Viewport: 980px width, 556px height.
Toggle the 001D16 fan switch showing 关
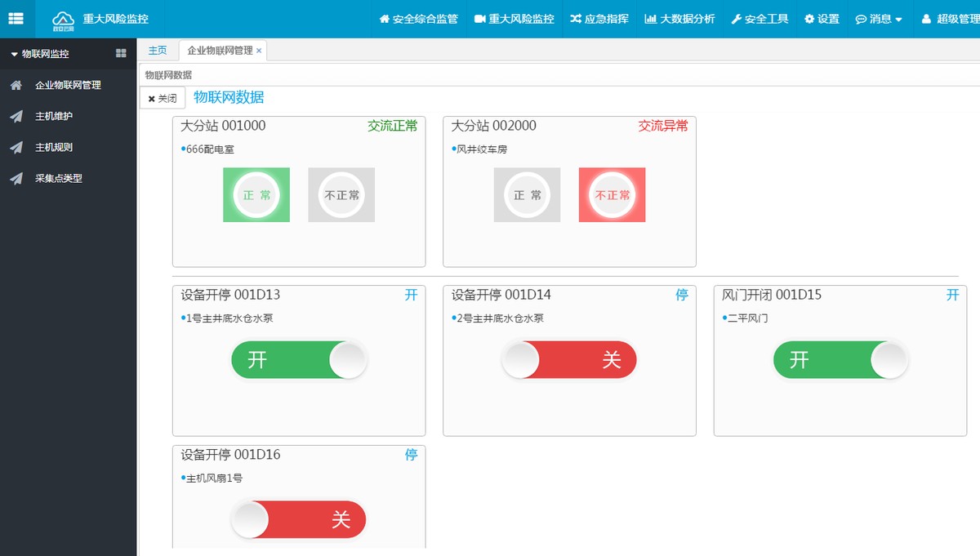point(299,519)
